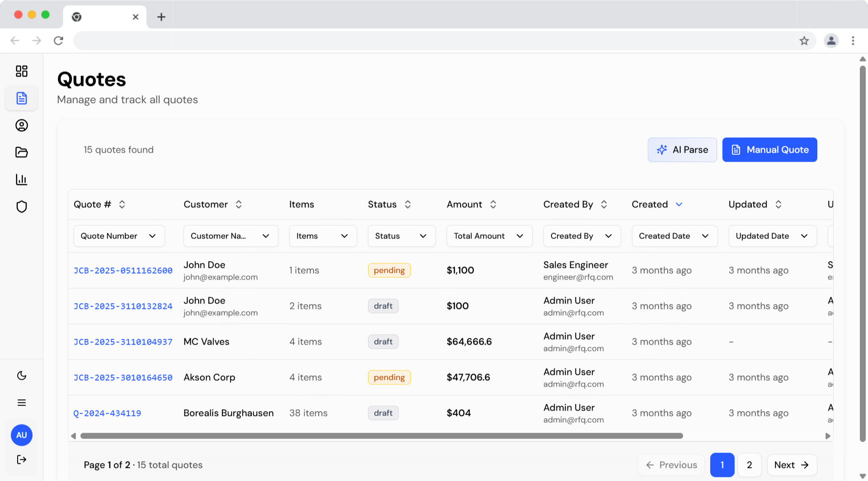Click the AU user avatar

click(21, 435)
